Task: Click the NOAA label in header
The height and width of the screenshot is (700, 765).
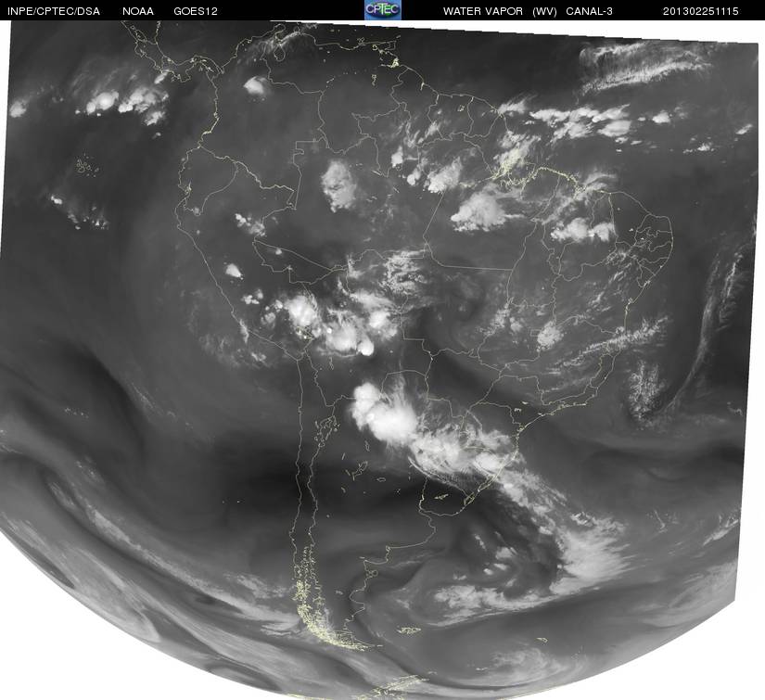Action: point(138,11)
